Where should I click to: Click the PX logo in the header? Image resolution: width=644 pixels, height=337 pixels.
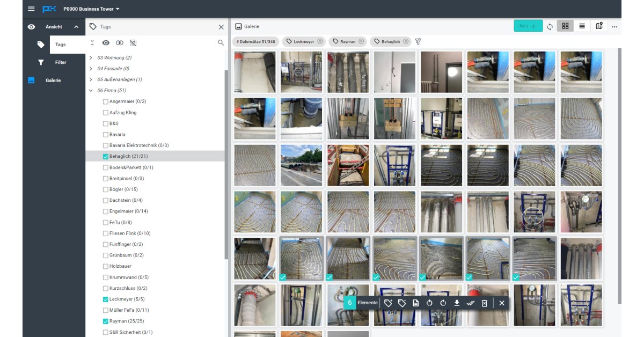click(49, 9)
